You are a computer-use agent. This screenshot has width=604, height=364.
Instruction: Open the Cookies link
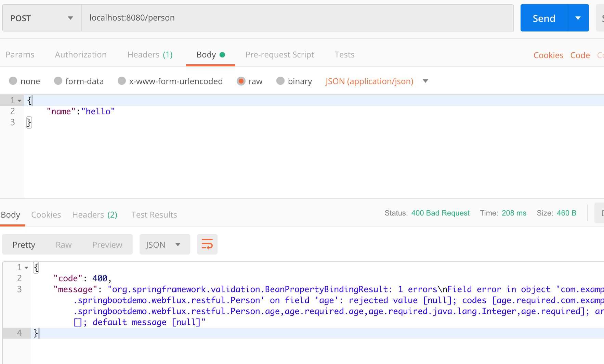pyautogui.click(x=548, y=55)
